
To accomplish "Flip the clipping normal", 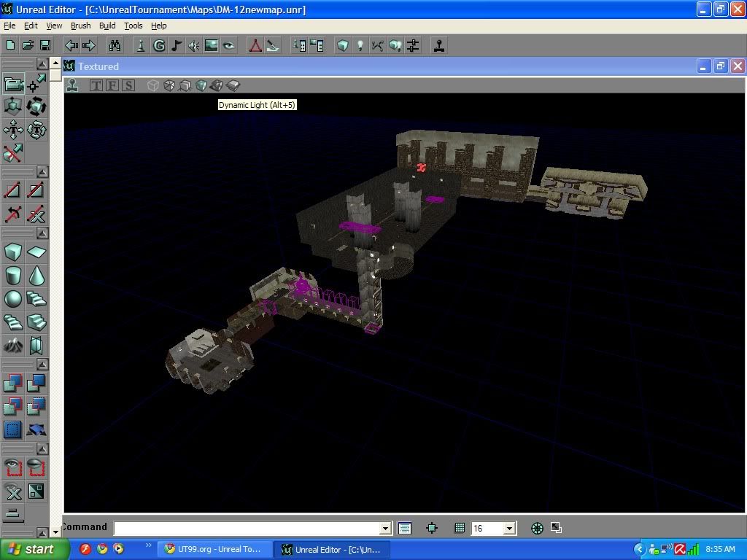I will [13, 214].
